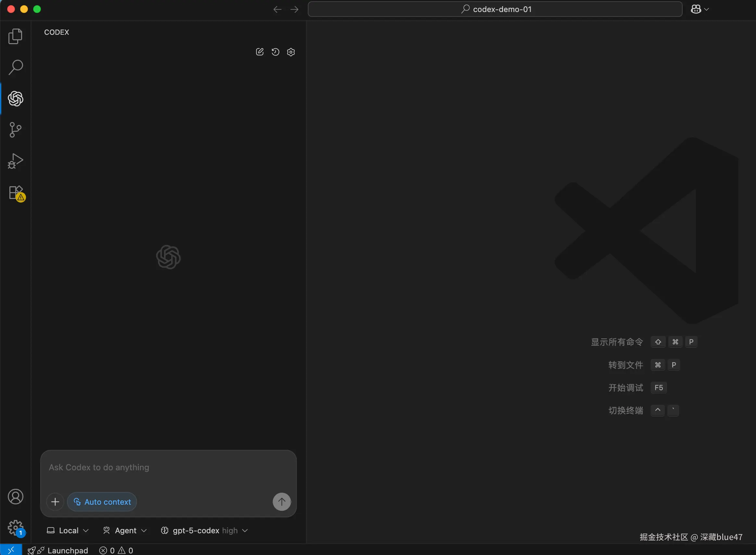Open Codex task history
The height and width of the screenshot is (555, 756).
coord(275,52)
